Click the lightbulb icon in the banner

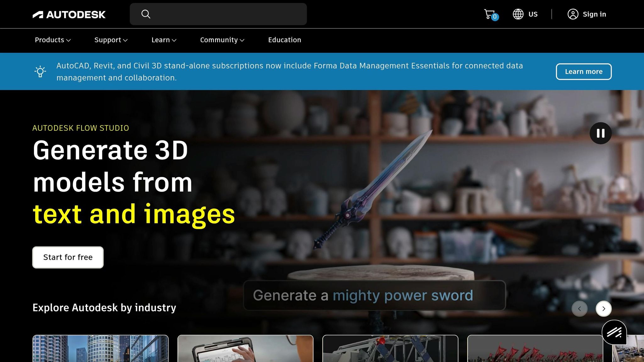(40, 71)
